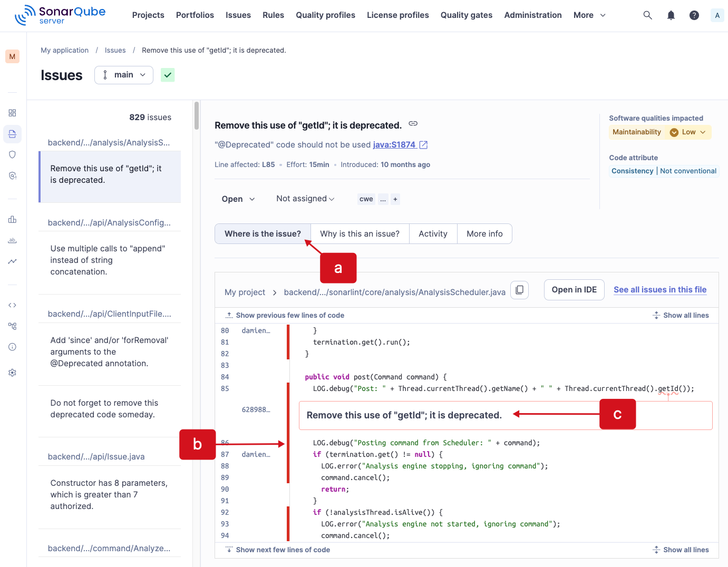Viewport: 728px width, 567px height.
Task: Click the Open in IDE button
Action: click(x=574, y=290)
